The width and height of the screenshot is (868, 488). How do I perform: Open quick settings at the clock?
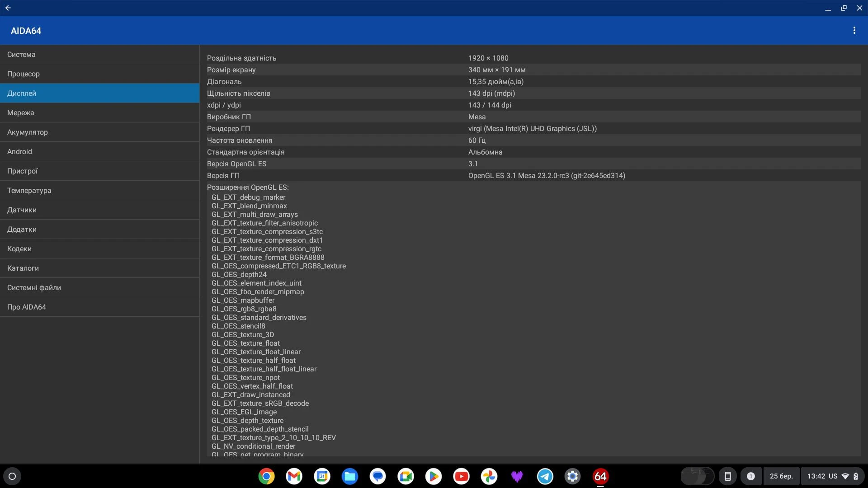833,476
